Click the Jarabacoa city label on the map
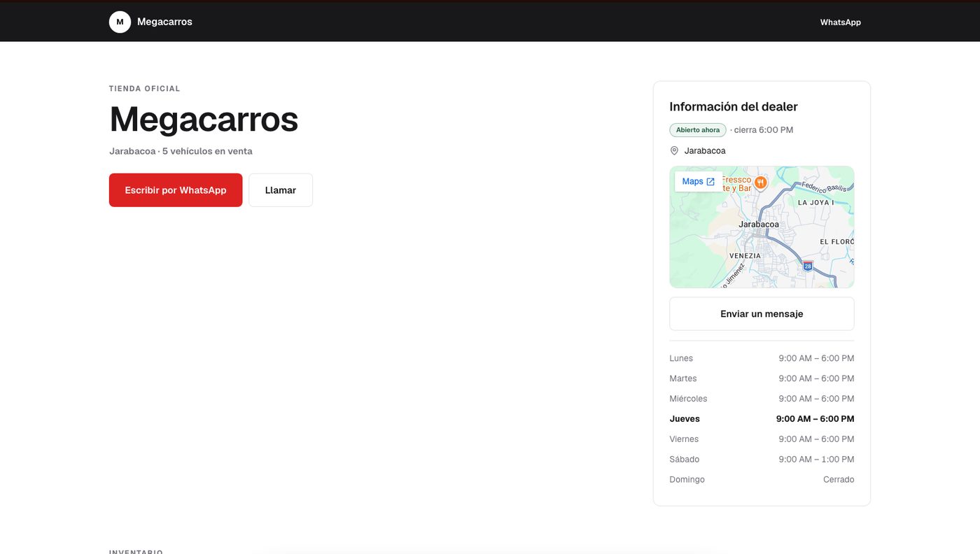980x554 pixels. [x=759, y=225]
